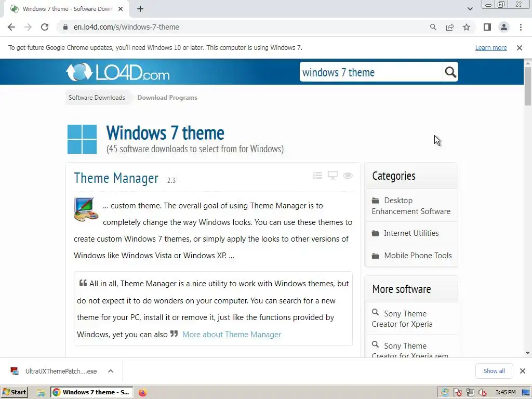Open More about Theme Manager link
Viewport: 532px width, 399px height.
pos(232,335)
